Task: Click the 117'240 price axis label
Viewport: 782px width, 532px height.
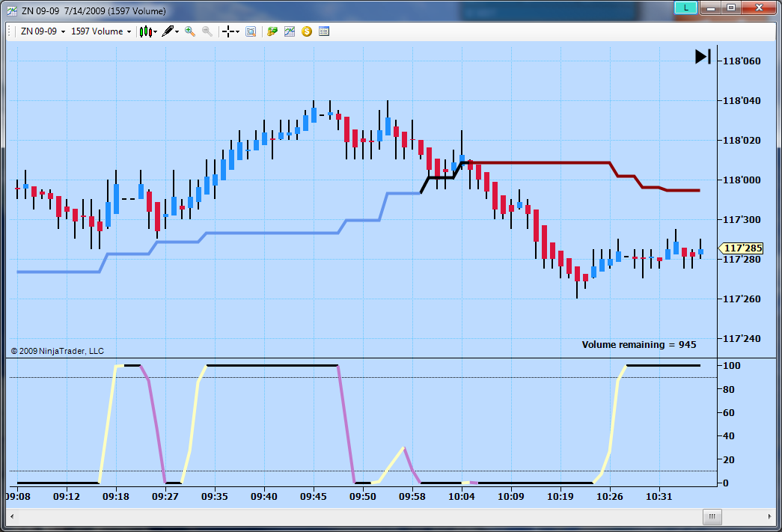Action: [x=742, y=338]
